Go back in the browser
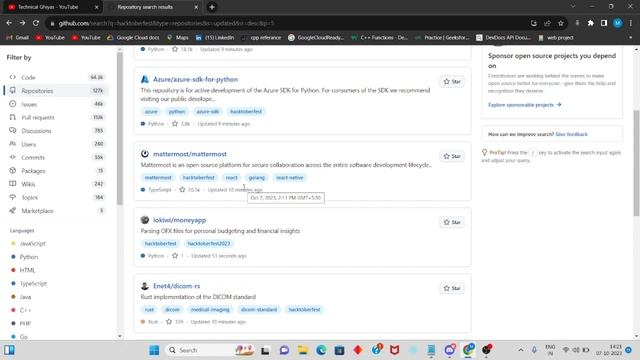 coord(9,23)
